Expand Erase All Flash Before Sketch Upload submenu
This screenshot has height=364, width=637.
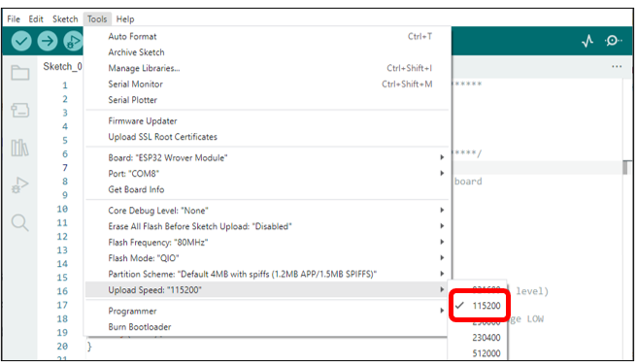pyautogui.click(x=267, y=226)
